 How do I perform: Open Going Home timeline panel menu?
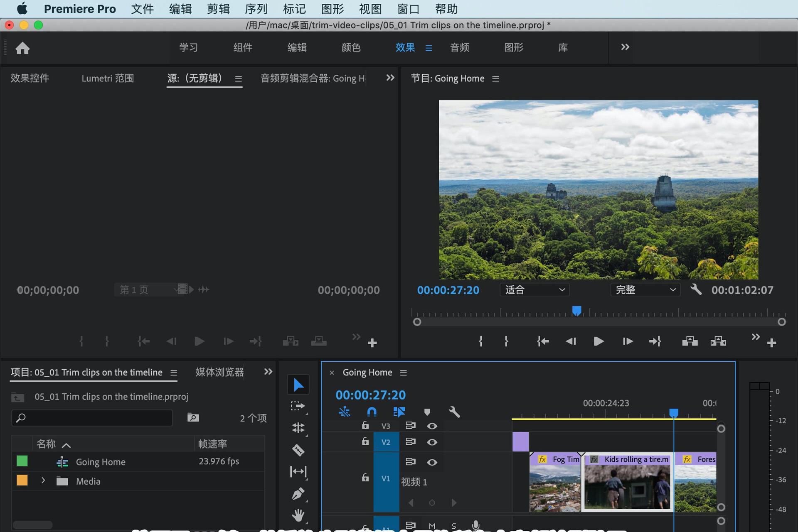pyautogui.click(x=403, y=373)
